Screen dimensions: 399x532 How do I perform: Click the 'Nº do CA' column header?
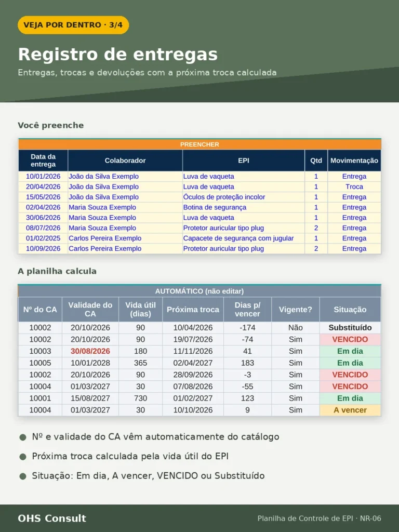40,310
